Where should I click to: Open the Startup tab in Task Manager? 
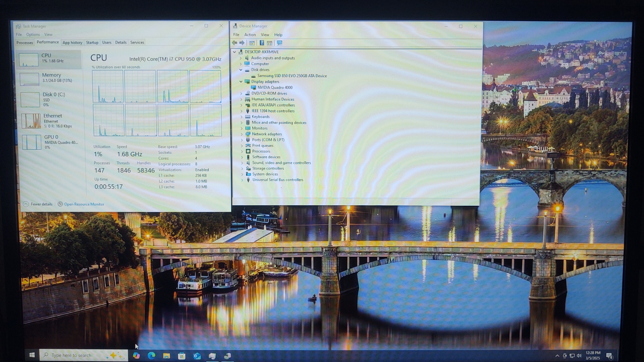click(x=92, y=43)
